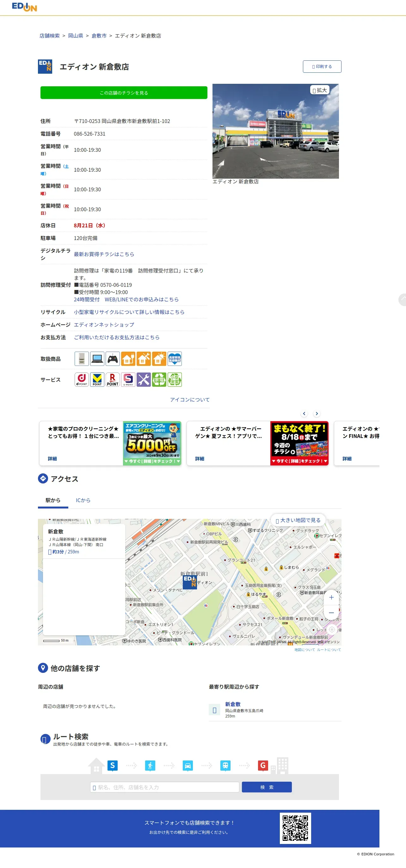This screenshot has width=406, height=868.
Task: Click the house with plug icon
Action: (x=128, y=359)
